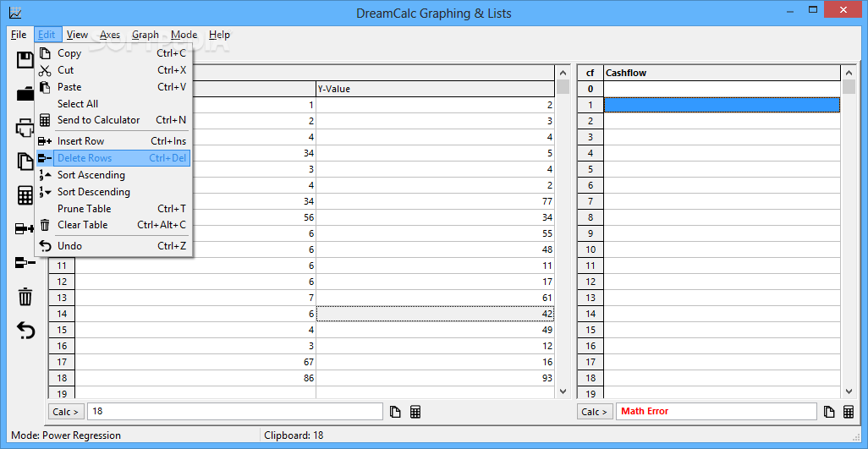The width and height of the screenshot is (868, 449).
Task: Click data table row header 18
Action: (x=62, y=378)
